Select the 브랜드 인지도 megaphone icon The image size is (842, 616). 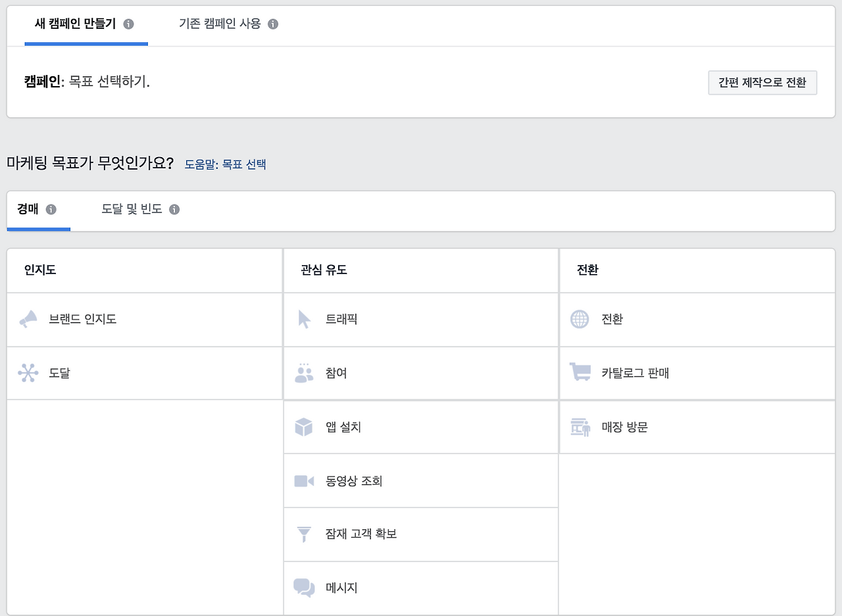[29, 320]
